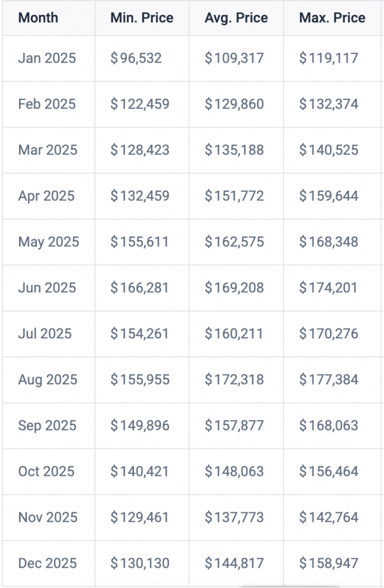The height and width of the screenshot is (588, 384).
Task: Click the Apr 2025 maximum price $159,644
Action: click(328, 196)
